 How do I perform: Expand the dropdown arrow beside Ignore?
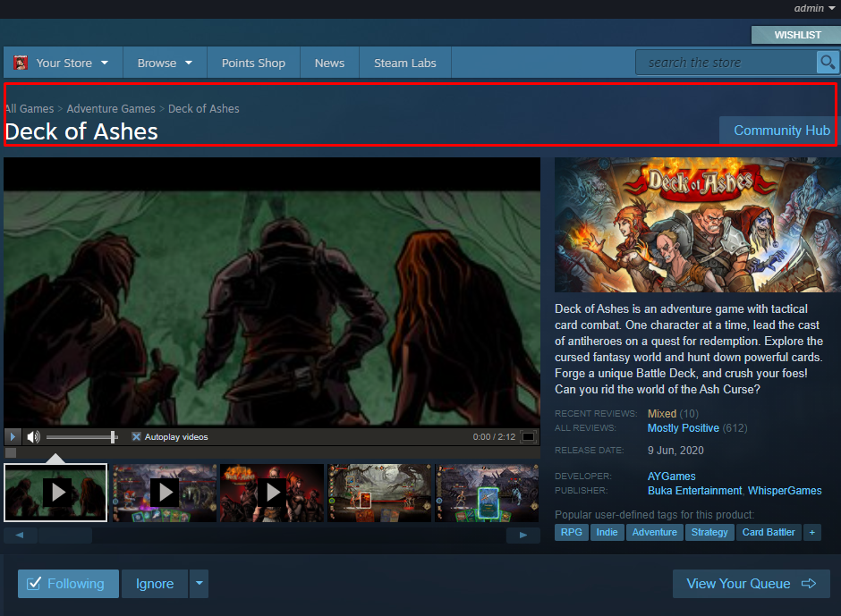tap(200, 584)
